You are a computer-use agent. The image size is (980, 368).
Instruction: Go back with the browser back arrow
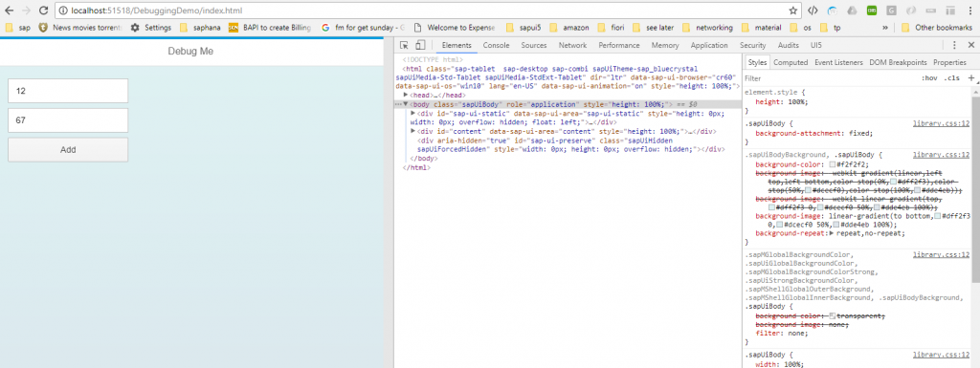tap(9, 11)
